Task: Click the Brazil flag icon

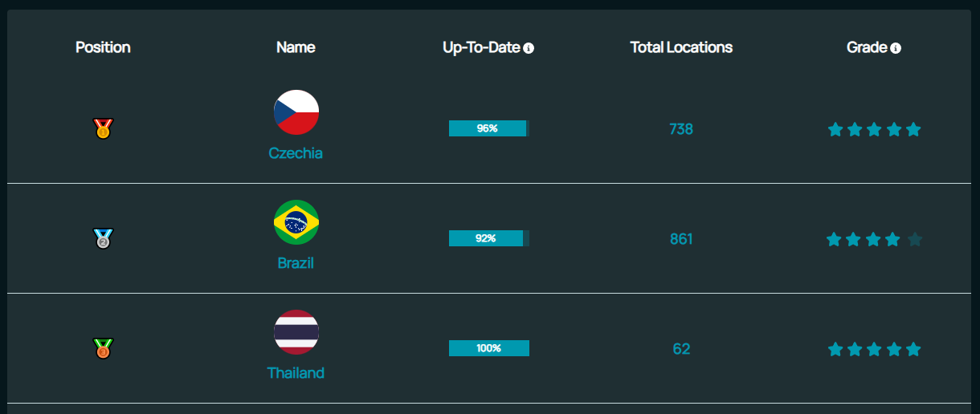Action: (296, 222)
